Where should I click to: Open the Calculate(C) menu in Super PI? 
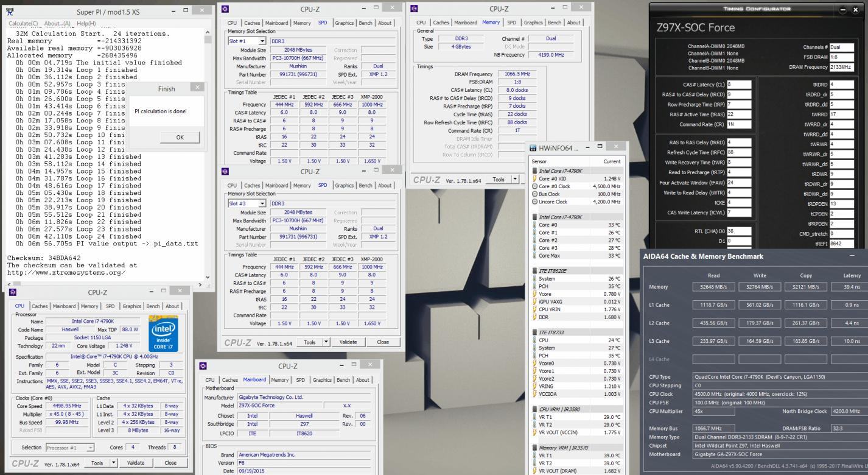(24, 23)
